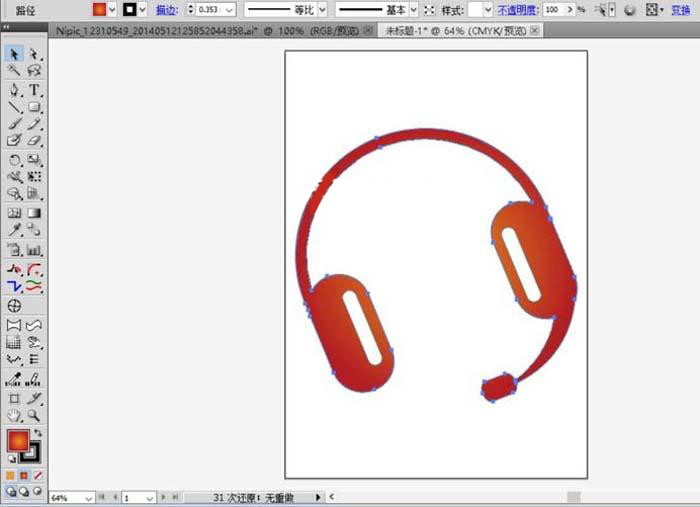Screen dimensions: 700x507
Task: Select the Hand tool
Action: click(14, 416)
